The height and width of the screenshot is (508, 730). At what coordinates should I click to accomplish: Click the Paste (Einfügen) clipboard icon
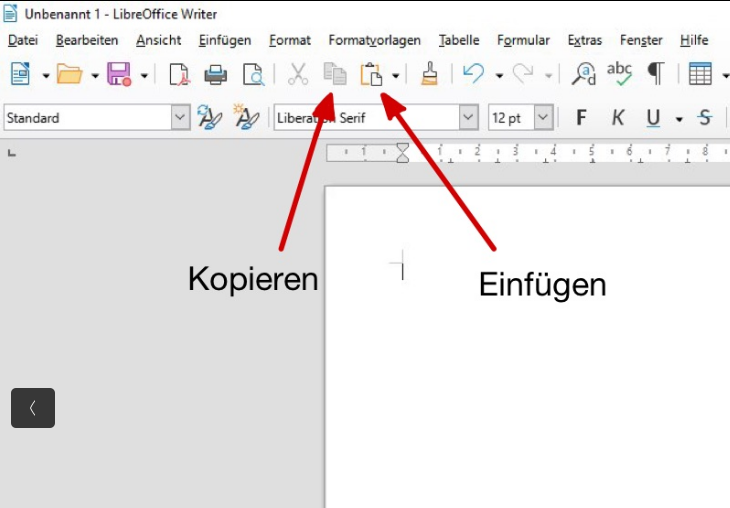coord(372,75)
